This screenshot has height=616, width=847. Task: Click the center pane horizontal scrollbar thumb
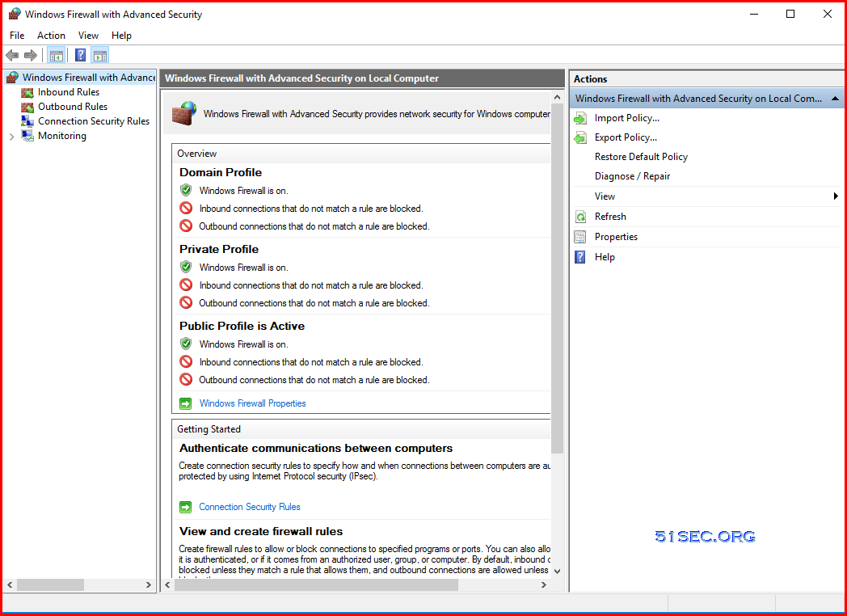(x=316, y=584)
